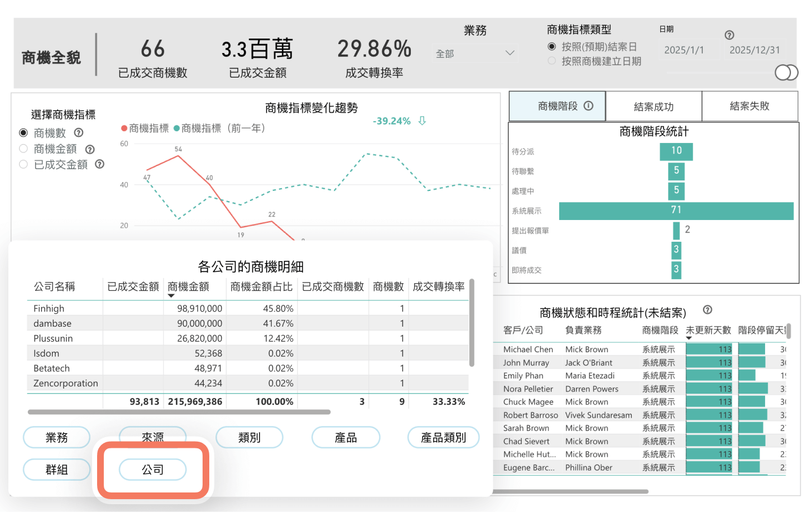Select the 產品類別 grouping button
Screen dimensions: 812x512
443,437
